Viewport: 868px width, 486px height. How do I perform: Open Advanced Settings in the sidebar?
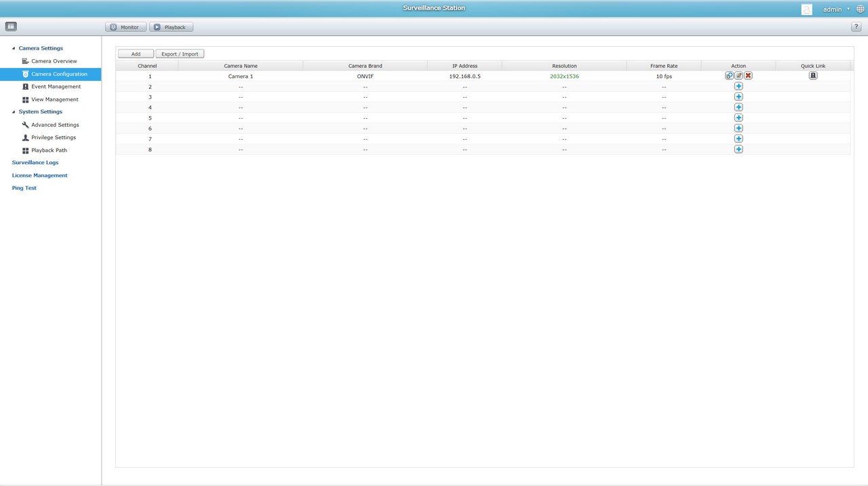pyautogui.click(x=55, y=125)
